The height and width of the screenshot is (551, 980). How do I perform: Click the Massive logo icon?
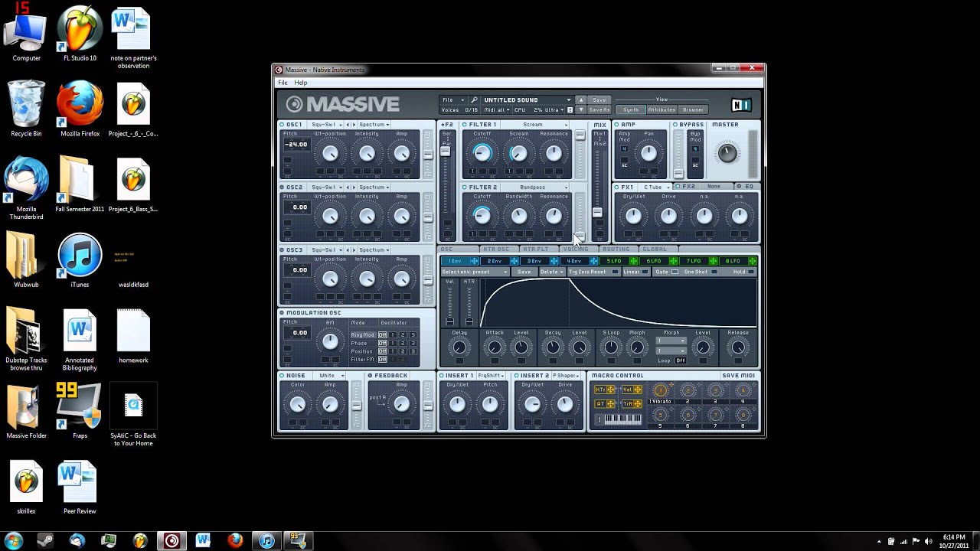(295, 104)
